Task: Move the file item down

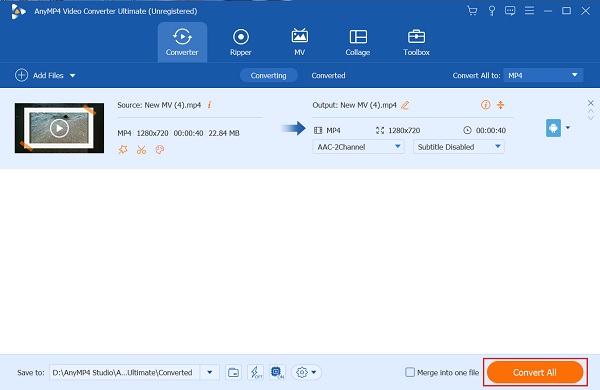Action: point(591,118)
